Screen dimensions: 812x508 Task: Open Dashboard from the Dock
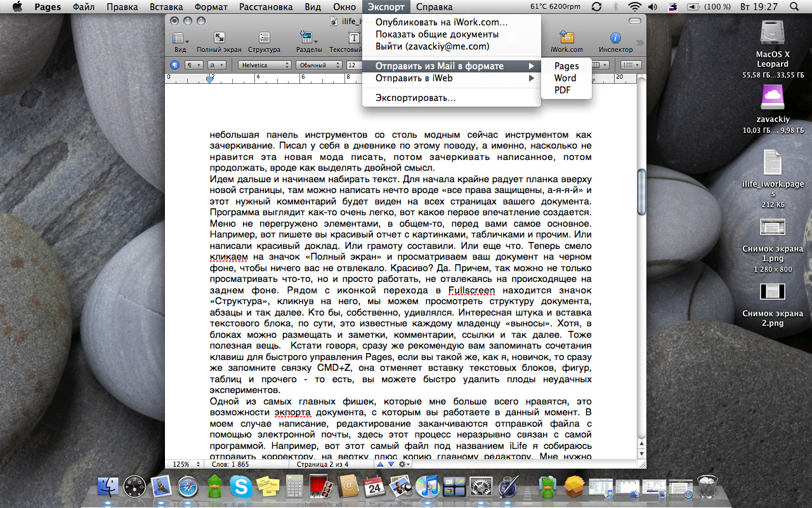pyautogui.click(x=135, y=487)
